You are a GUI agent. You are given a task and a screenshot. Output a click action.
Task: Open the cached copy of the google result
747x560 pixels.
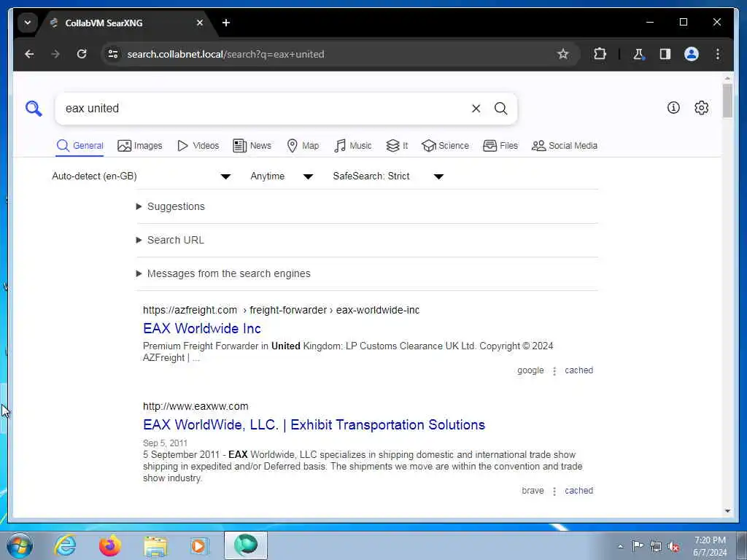click(x=578, y=370)
